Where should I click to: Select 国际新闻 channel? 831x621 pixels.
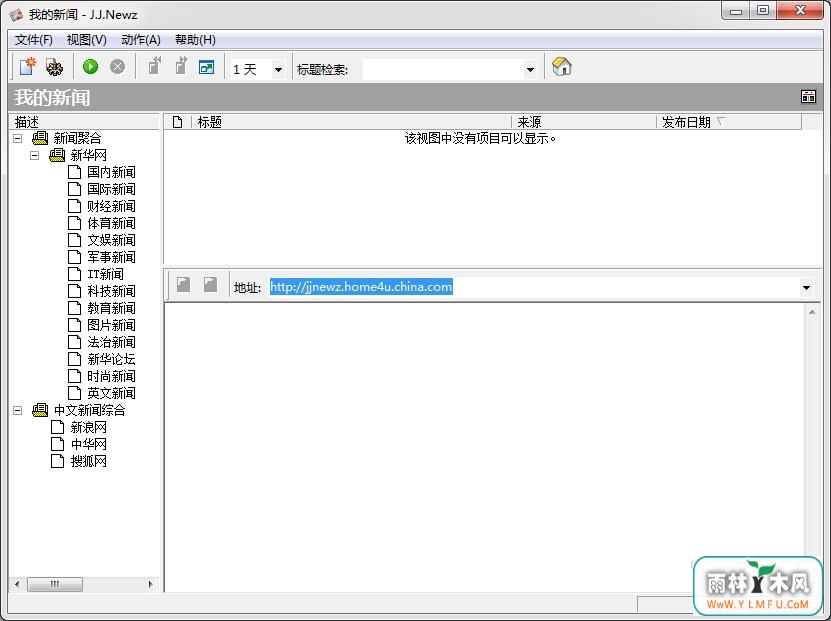pos(111,189)
